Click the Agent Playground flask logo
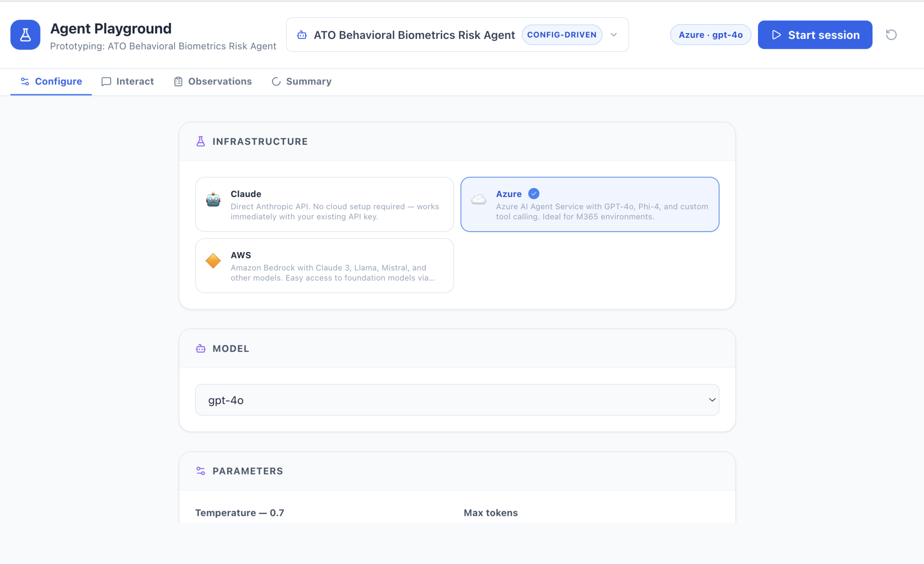 [x=25, y=35]
